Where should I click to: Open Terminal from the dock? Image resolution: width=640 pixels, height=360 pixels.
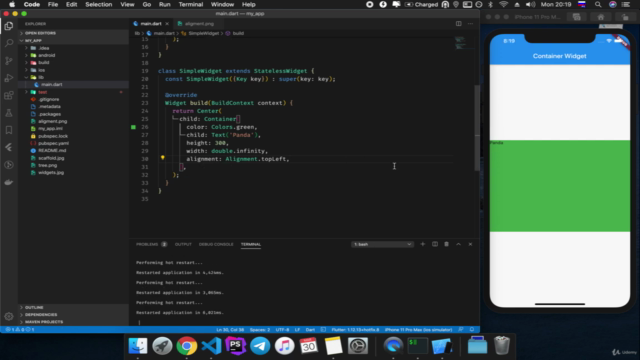click(417, 346)
